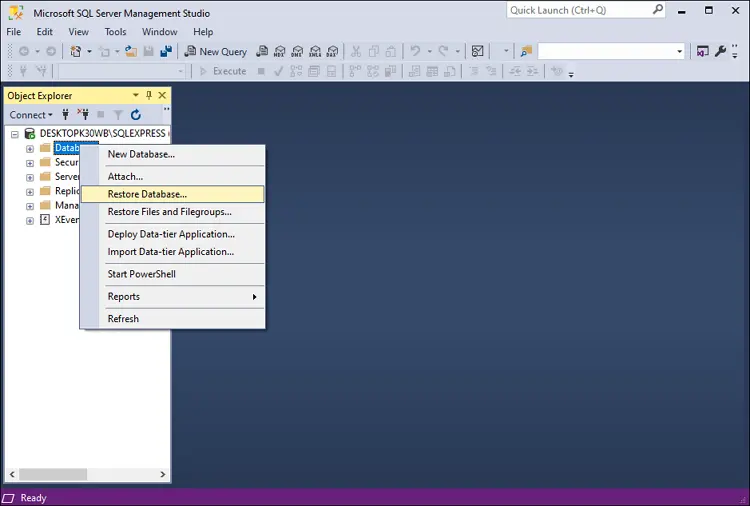The image size is (750, 506).
Task: Select Restore Files and Filegroups...
Action: coord(173,212)
